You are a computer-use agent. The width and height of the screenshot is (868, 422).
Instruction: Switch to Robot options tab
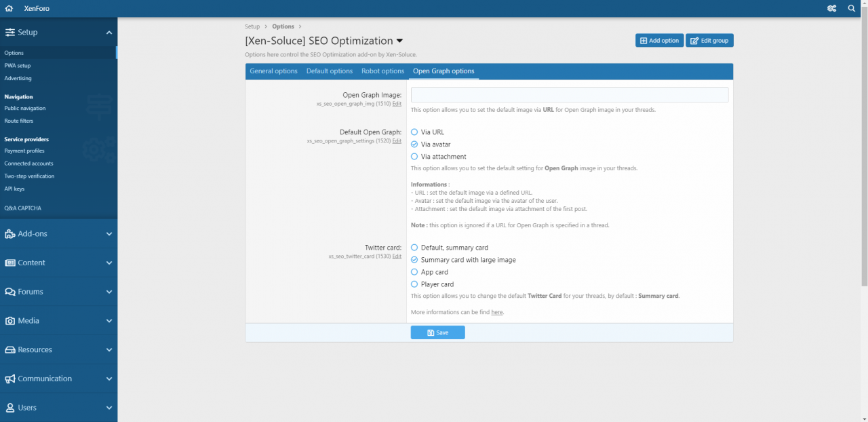pos(382,71)
